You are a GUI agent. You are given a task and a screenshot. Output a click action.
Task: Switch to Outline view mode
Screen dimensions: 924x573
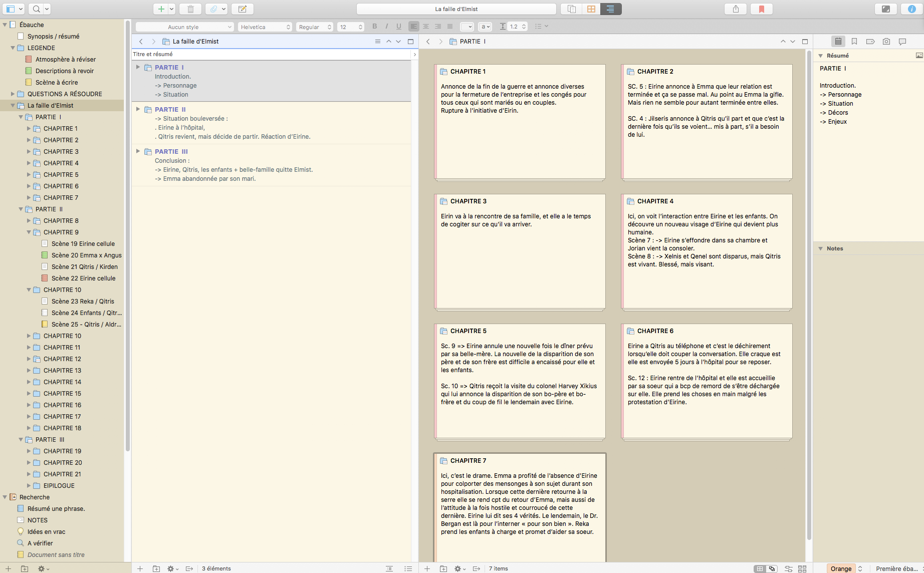tap(610, 9)
